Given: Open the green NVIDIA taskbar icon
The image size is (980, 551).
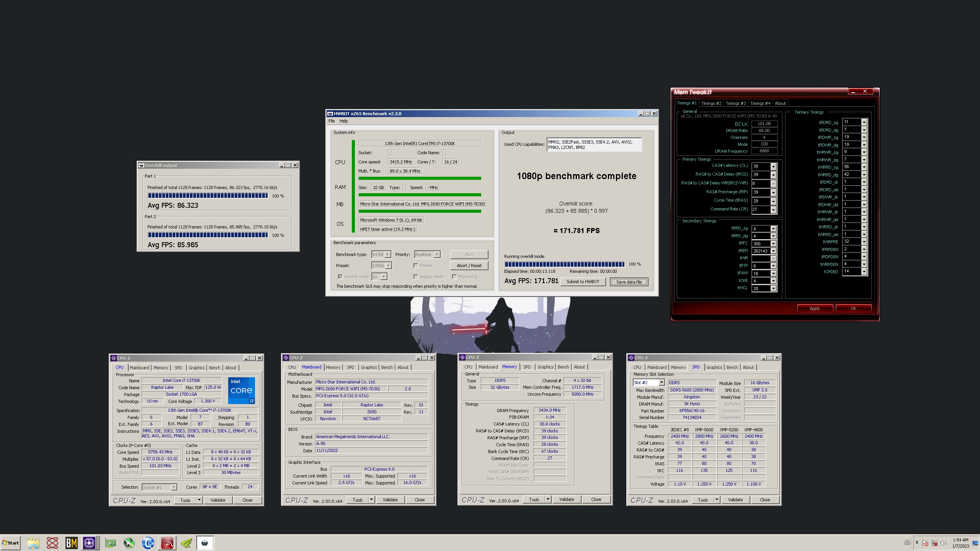Looking at the screenshot, I should click(186, 543).
